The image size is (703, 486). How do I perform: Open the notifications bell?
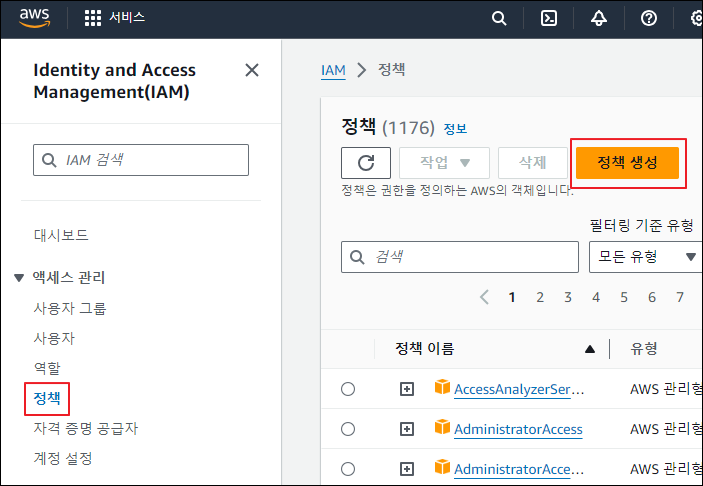tap(599, 18)
